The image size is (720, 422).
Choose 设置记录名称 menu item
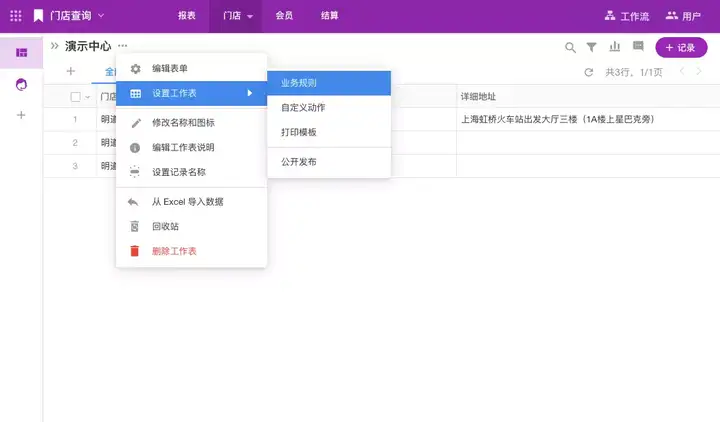point(191,172)
